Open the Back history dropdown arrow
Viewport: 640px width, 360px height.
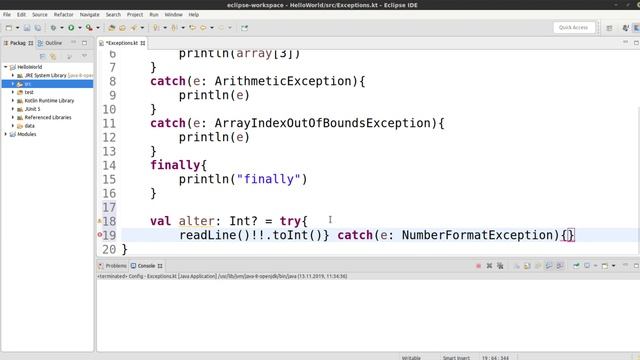[x=212, y=28]
